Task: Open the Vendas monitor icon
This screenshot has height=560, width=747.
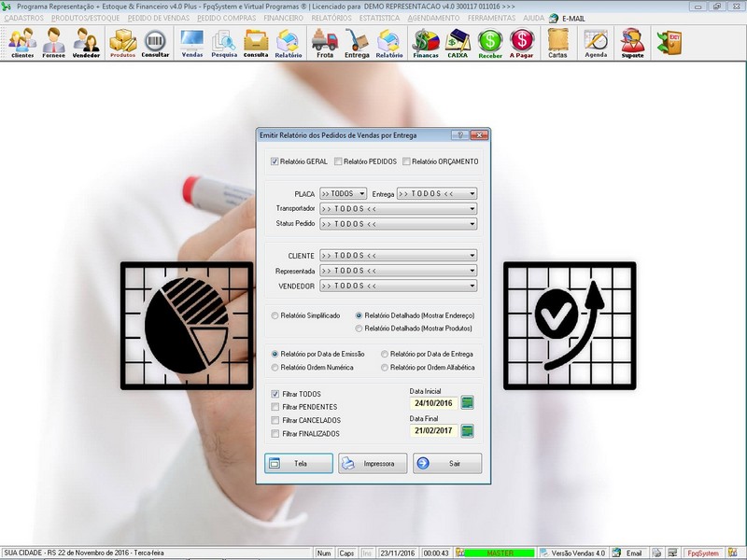Action: [x=192, y=43]
